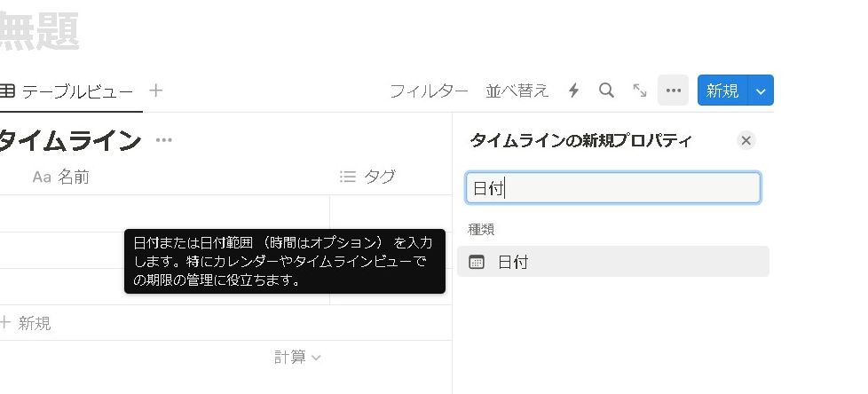868x394 pixels.
Task: Add a row with + 新規
Action: click(26, 323)
